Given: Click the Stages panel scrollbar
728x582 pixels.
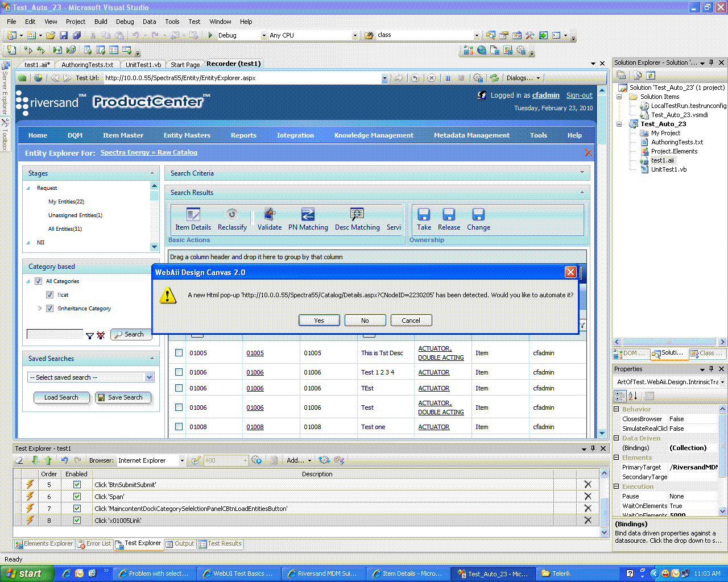Looking at the screenshot, I should click(154, 216).
